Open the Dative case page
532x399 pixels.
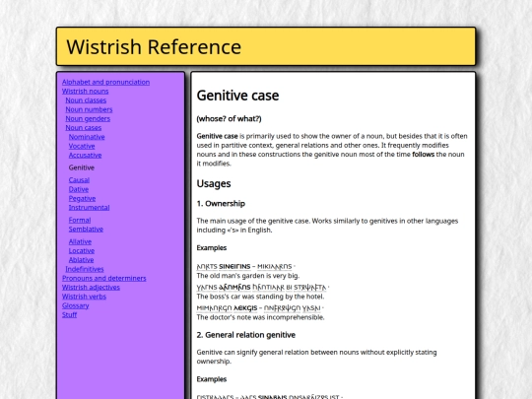(x=79, y=189)
